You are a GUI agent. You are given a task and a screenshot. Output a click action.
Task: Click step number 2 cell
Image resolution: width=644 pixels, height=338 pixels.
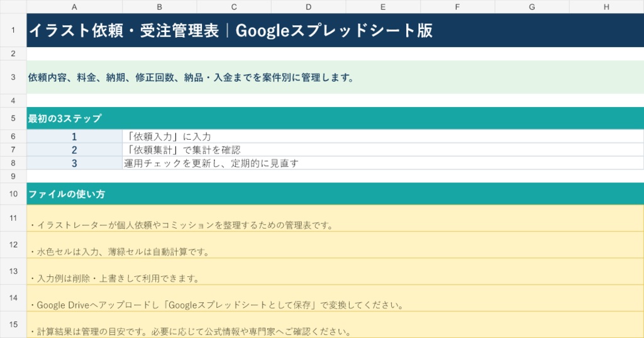click(x=74, y=150)
